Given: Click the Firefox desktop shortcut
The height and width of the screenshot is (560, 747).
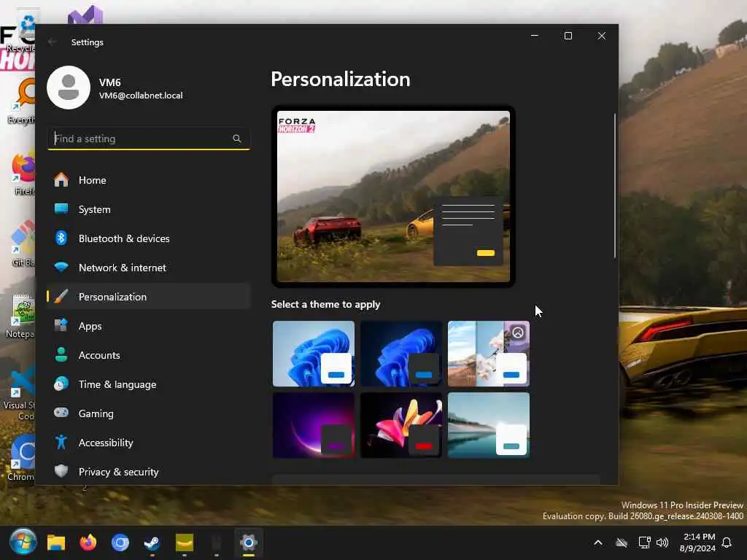Looking at the screenshot, I should click(x=23, y=175).
